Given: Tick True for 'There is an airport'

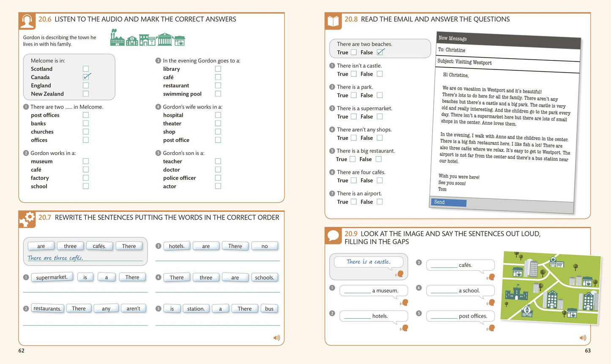Looking at the screenshot, I should [354, 202].
